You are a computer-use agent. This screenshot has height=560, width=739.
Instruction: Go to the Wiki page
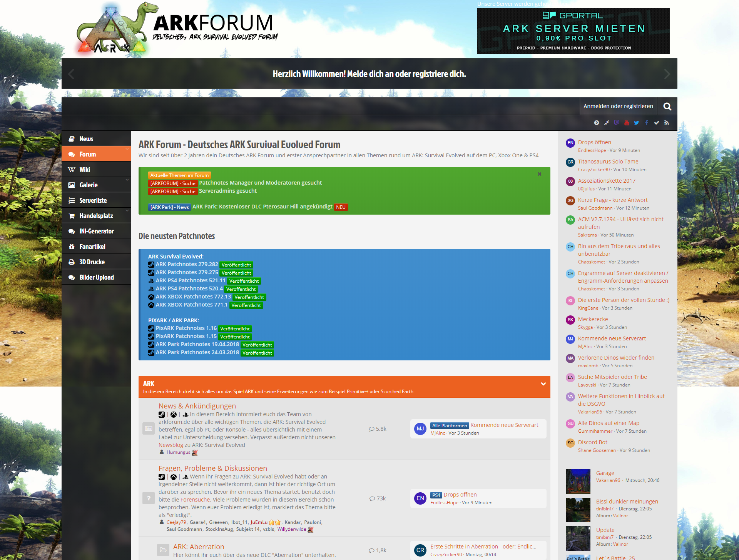pos(96,170)
